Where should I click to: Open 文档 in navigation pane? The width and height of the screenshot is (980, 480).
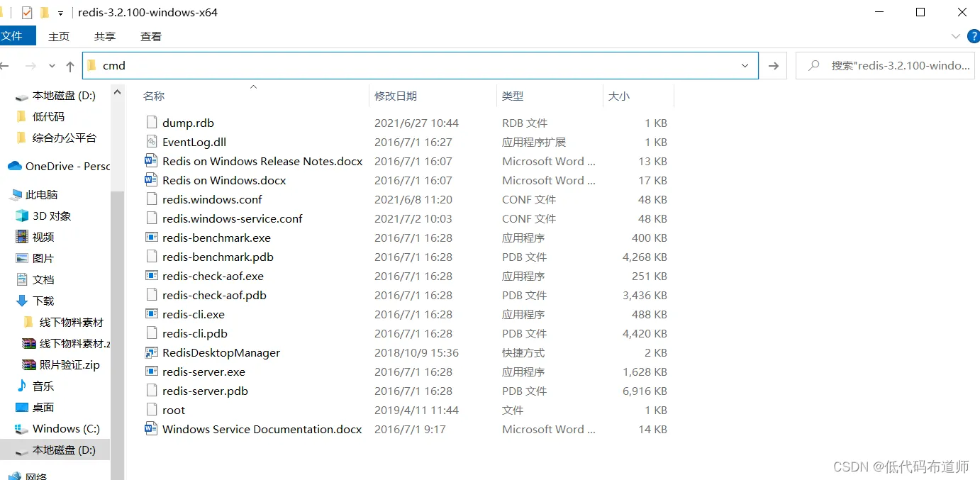point(36,279)
